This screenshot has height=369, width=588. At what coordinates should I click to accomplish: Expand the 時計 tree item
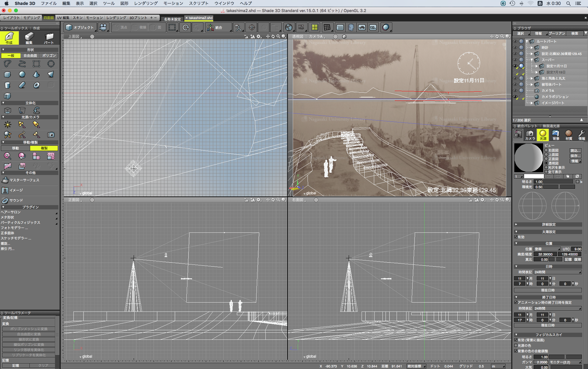532,48
